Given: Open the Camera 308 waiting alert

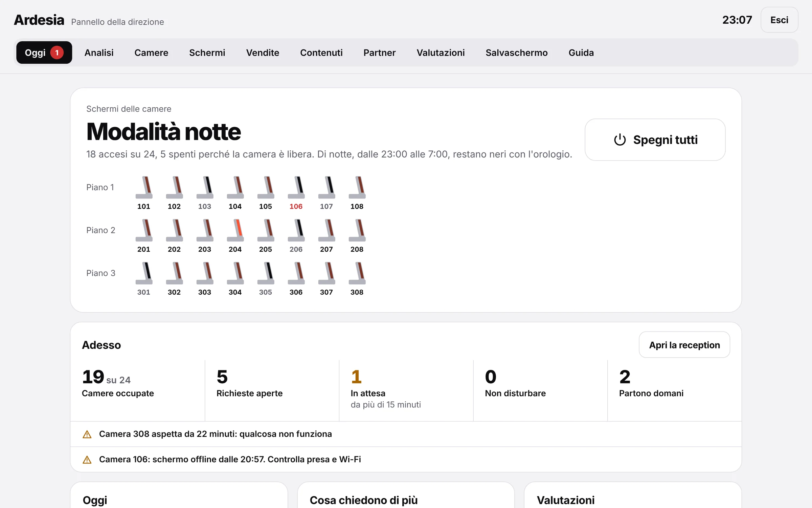Looking at the screenshot, I should (406, 434).
